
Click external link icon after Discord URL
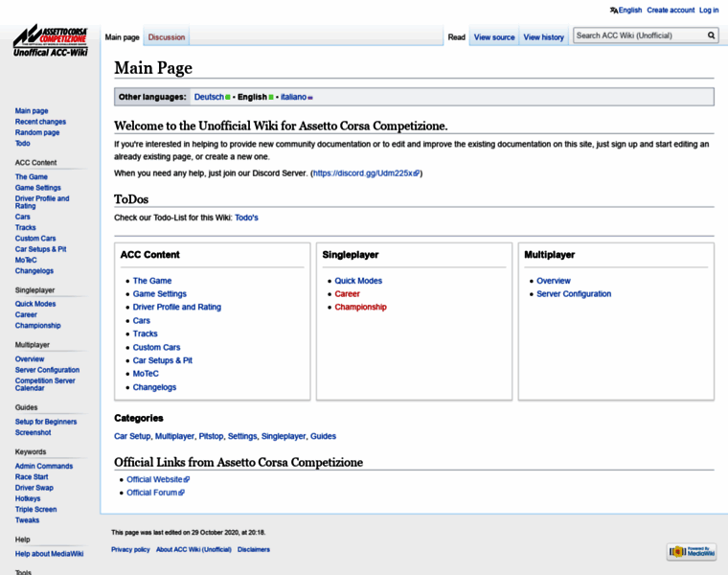click(416, 173)
